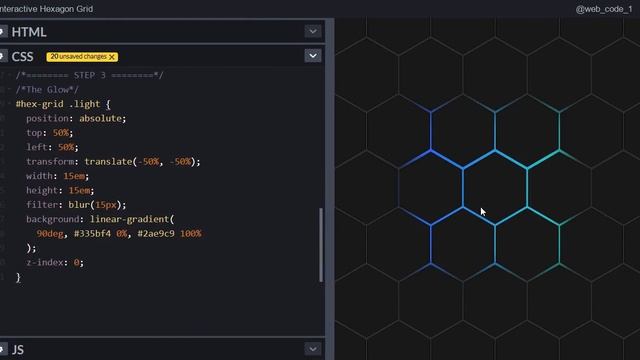Click the STEP 3 comment line
Screen dimensions: 640x360
click(89, 76)
